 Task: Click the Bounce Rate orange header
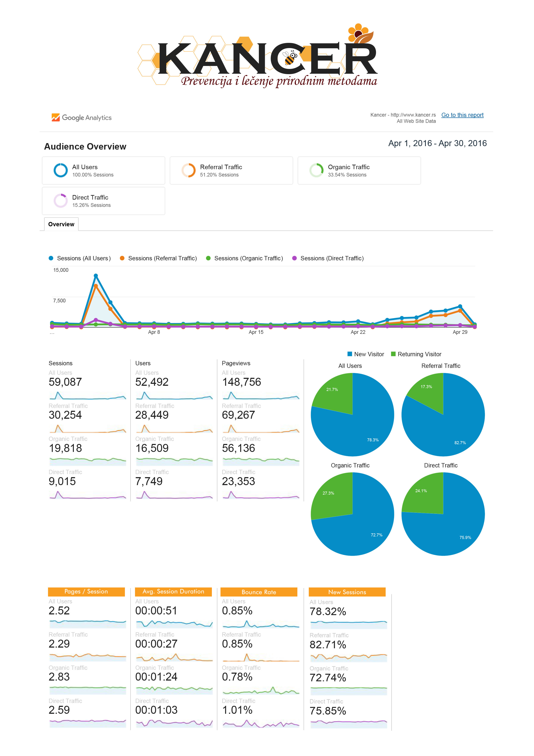259,592
